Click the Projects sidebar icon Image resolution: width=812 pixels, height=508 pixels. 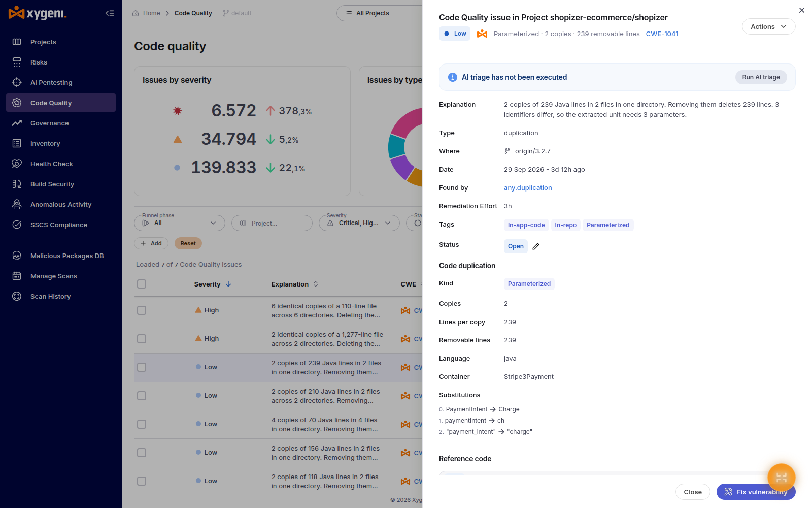17,42
